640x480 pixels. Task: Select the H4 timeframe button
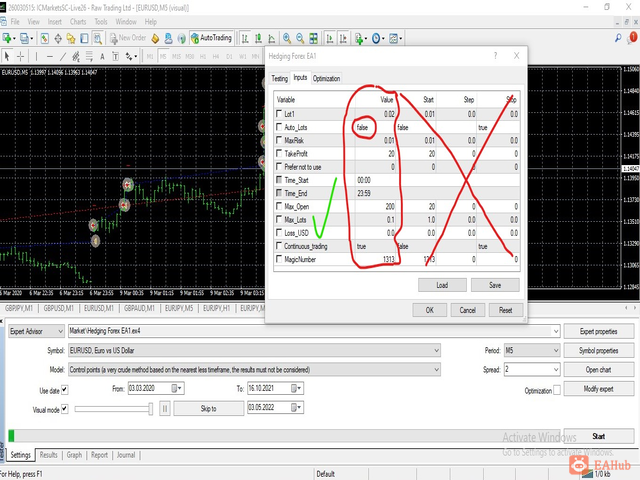point(216,56)
